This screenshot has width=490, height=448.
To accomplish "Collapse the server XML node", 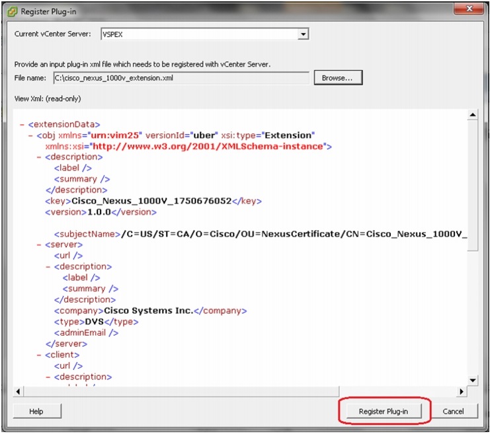I will coord(39,244).
